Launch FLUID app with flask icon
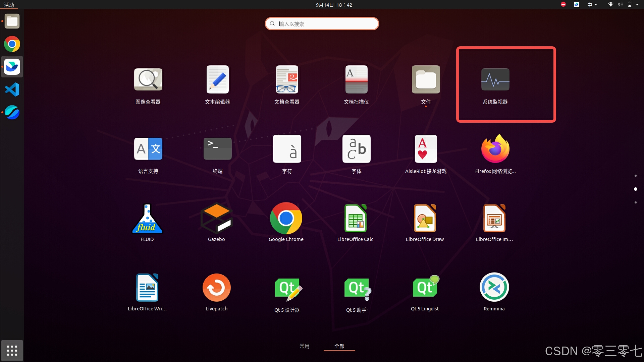Viewport: 644px width, 362px height. [147, 219]
